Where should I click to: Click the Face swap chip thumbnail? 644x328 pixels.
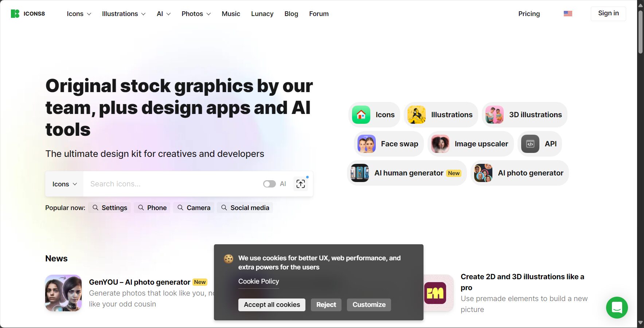[x=367, y=144]
